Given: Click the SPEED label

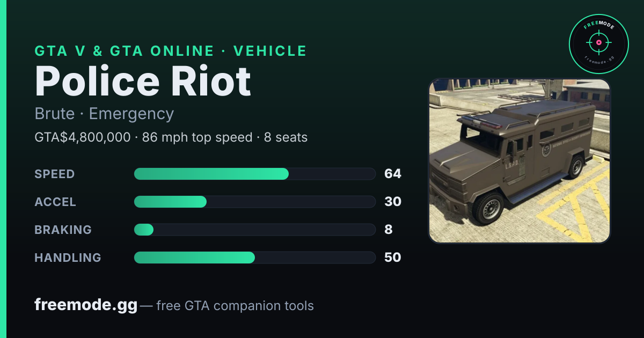Looking at the screenshot, I should [55, 174].
